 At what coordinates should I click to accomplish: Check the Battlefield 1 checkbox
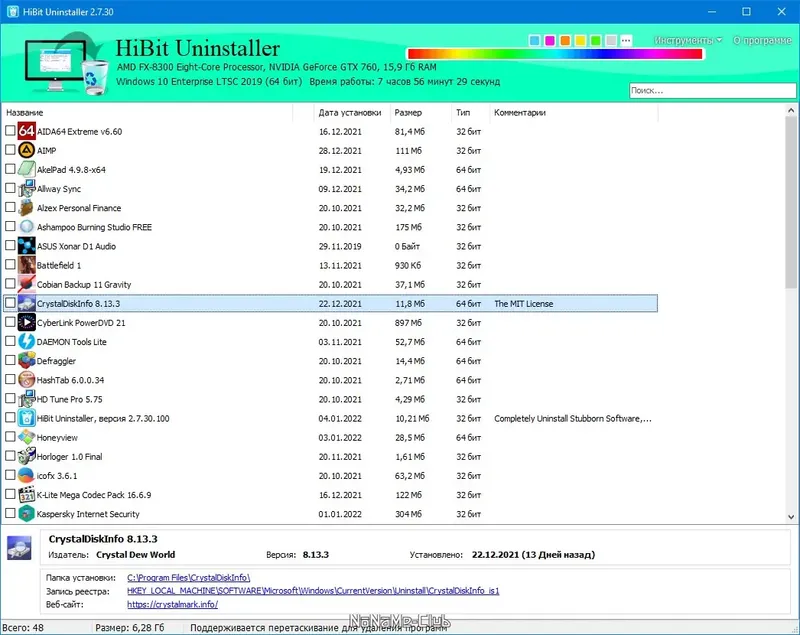10,265
